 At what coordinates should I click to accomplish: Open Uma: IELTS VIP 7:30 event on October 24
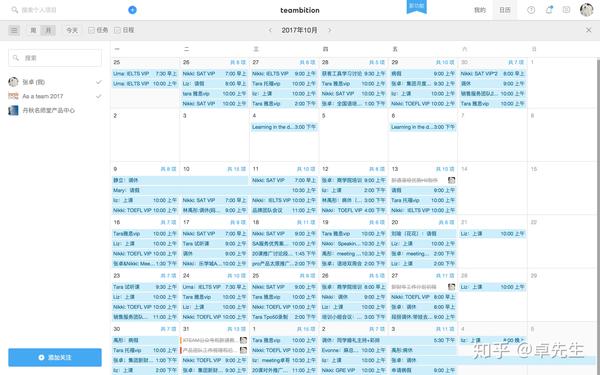(214, 287)
